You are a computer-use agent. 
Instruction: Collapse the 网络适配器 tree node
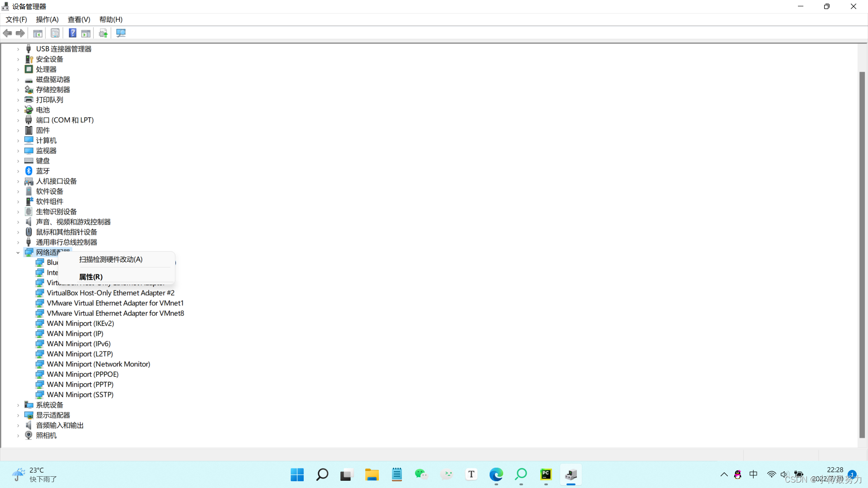click(18, 253)
